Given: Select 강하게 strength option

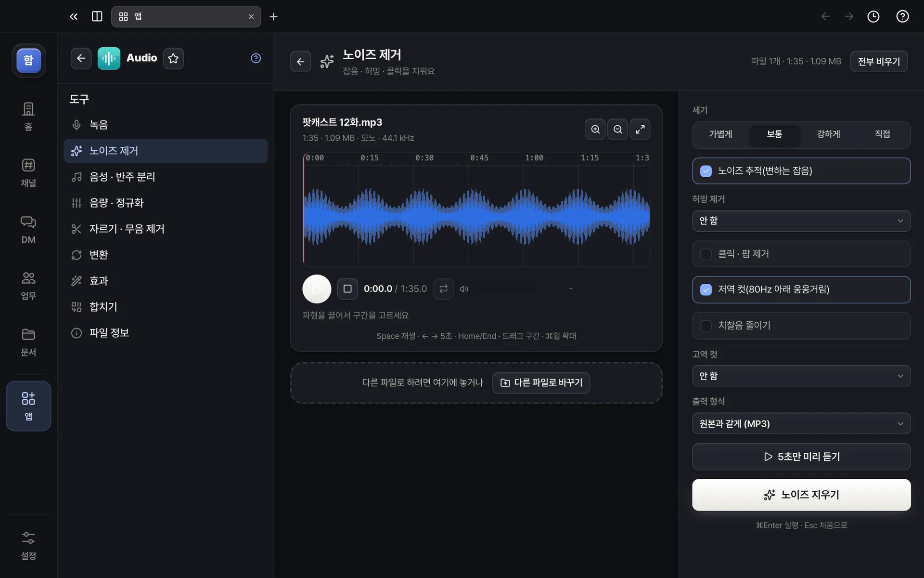Looking at the screenshot, I should pyautogui.click(x=828, y=134).
